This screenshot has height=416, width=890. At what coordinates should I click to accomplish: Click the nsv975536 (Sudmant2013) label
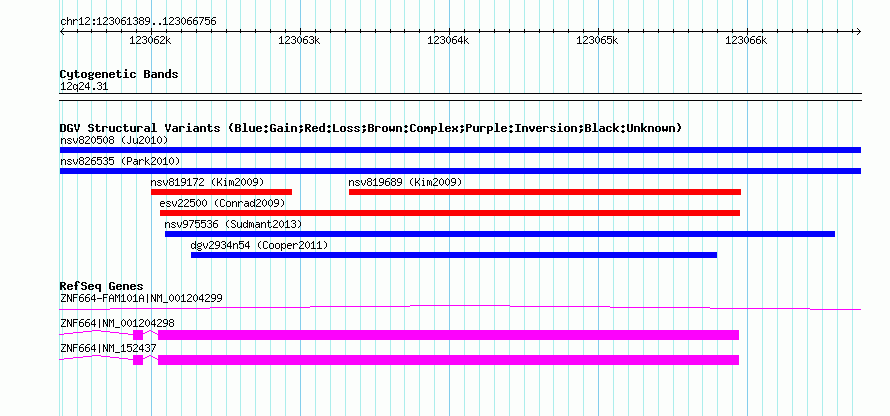pos(233,224)
